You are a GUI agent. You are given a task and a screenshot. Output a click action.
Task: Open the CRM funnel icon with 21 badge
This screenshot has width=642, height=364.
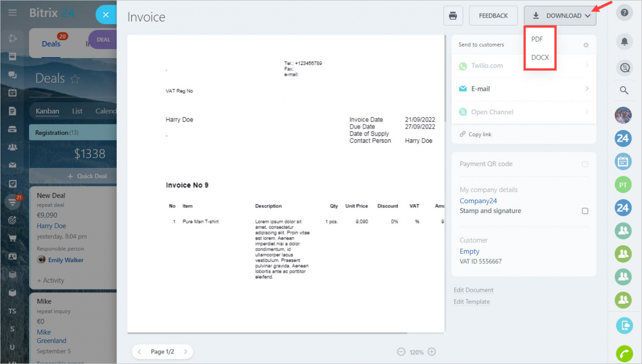click(13, 202)
